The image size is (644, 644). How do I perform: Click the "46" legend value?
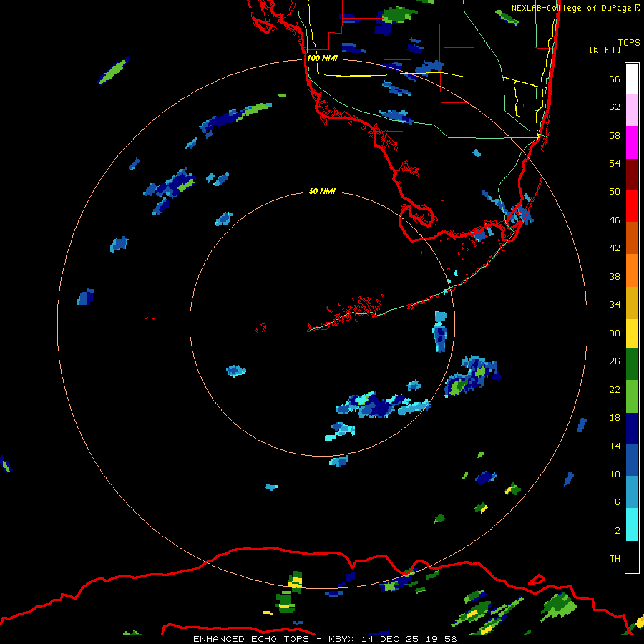coord(615,220)
